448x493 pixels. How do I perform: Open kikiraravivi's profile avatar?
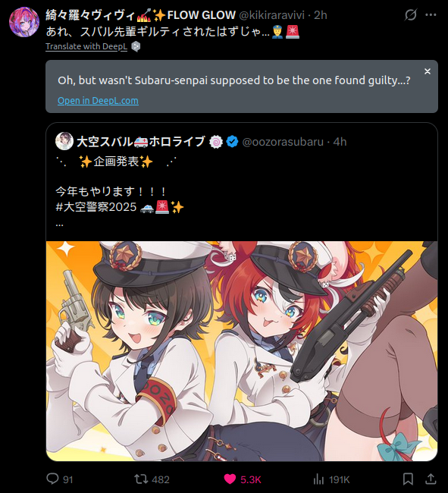24,22
